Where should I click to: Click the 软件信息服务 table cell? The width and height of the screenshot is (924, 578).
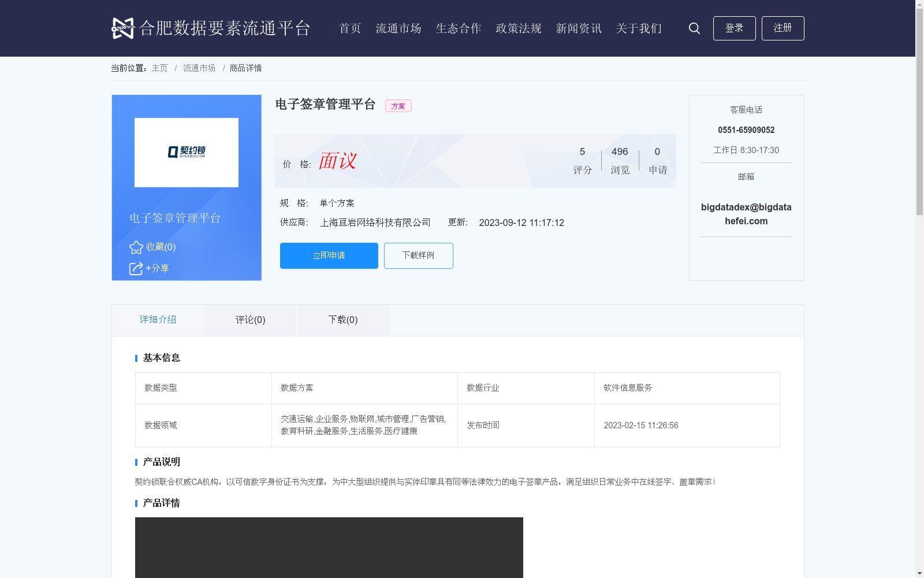(687, 388)
